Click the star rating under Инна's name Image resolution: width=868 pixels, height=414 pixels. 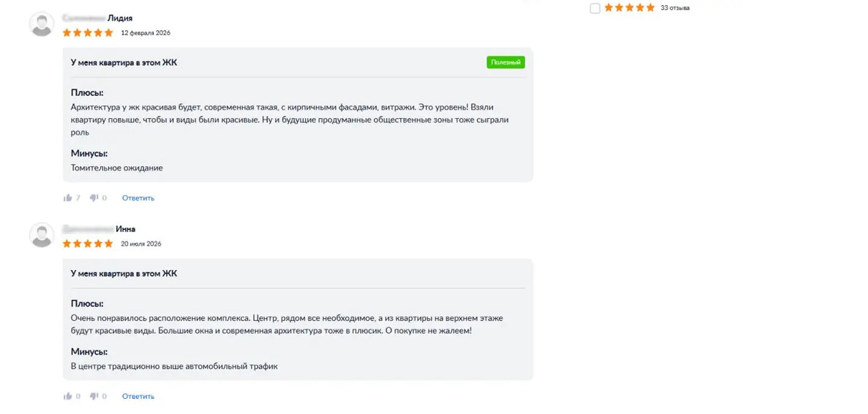[x=88, y=244]
